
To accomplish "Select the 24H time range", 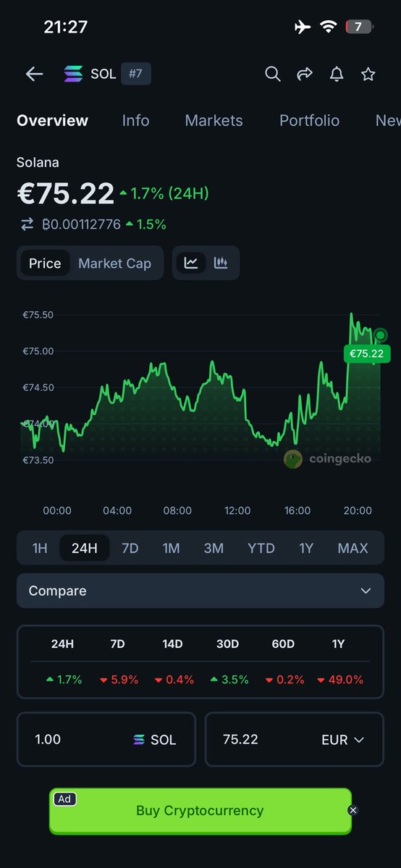I will [x=85, y=548].
